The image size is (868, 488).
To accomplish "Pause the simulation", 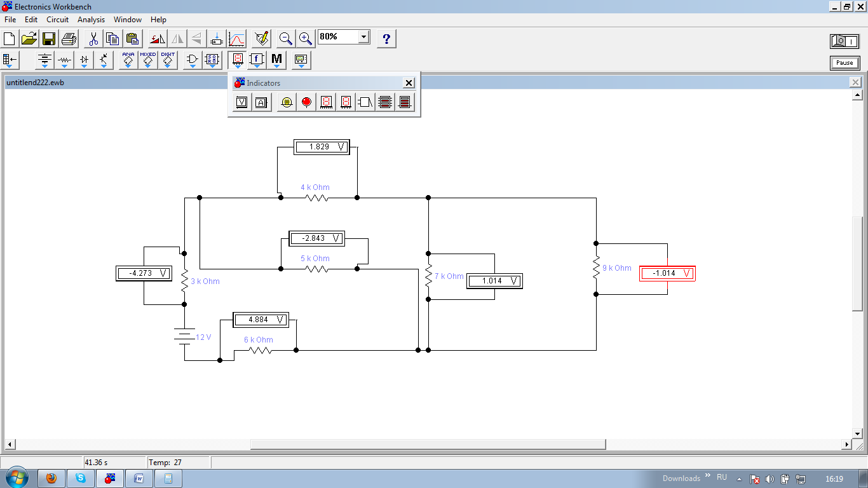I will pos(844,63).
